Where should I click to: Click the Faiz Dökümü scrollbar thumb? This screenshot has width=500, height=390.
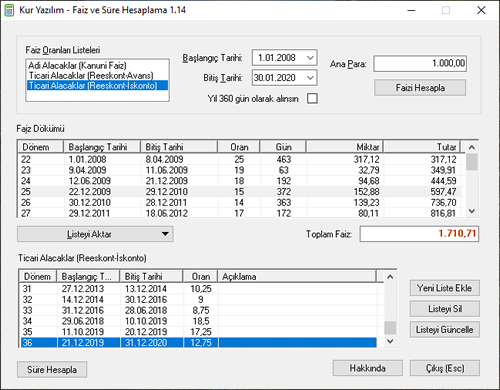472,162
